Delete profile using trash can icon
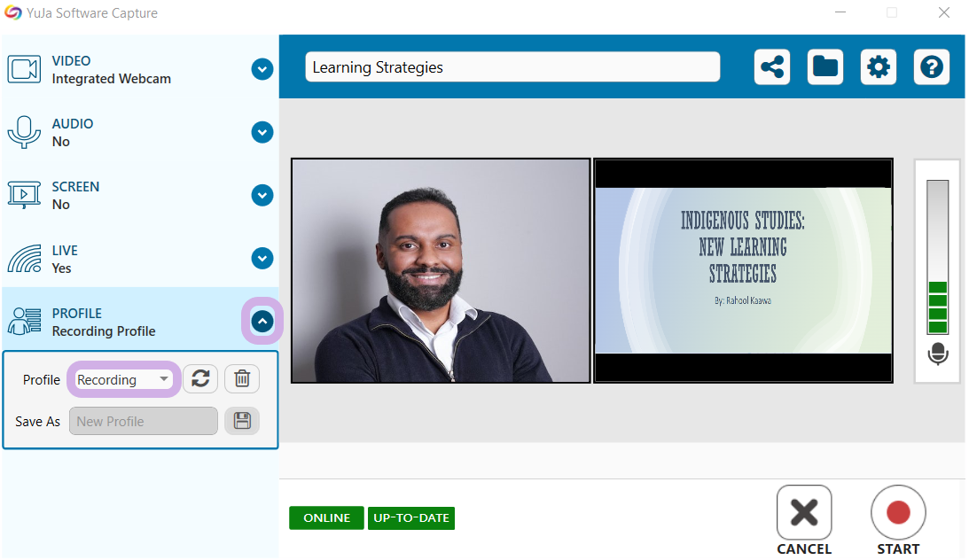 pyautogui.click(x=242, y=379)
